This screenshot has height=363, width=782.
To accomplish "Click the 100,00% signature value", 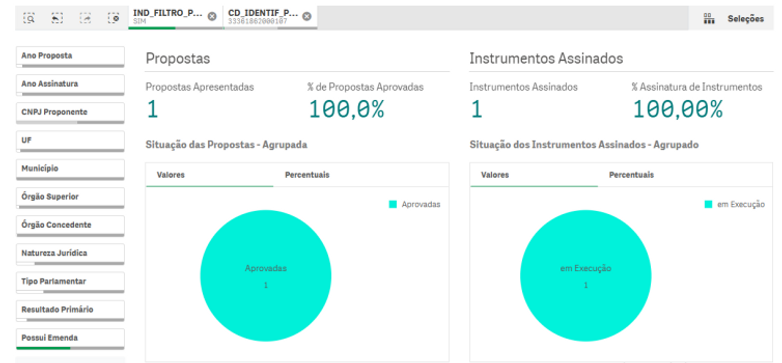I will (x=677, y=110).
